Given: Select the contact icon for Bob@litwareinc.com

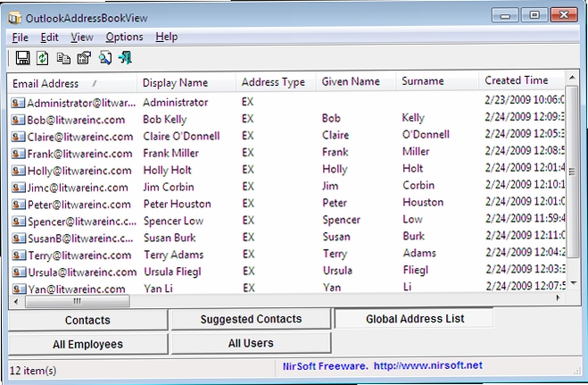Looking at the screenshot, I should (x=18, y=120).
